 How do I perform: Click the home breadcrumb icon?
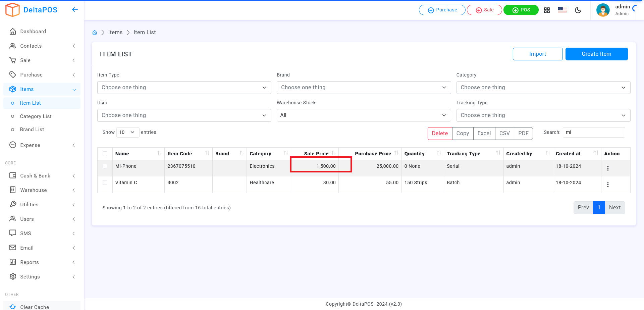coord(95,33)
